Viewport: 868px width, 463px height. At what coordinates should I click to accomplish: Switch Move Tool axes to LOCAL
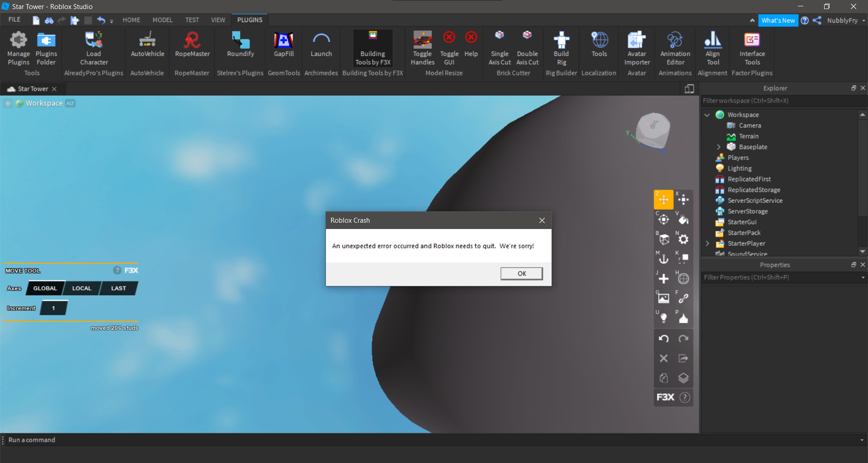click(81, 288)
